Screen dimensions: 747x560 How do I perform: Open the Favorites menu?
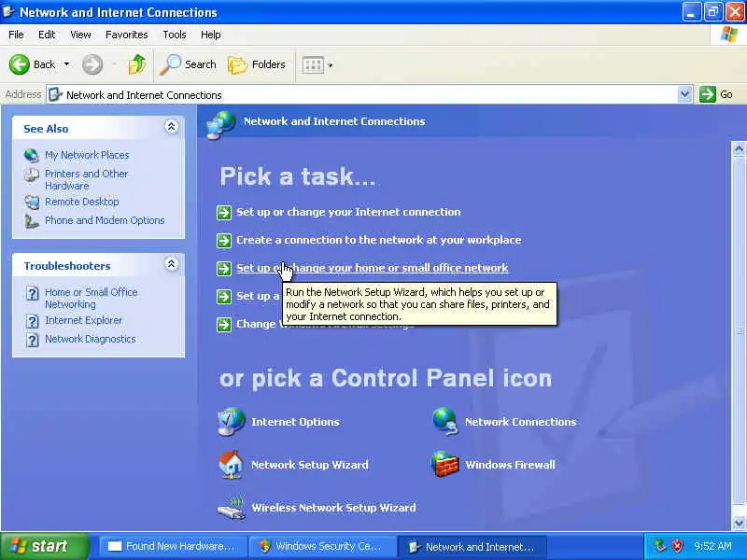pyautogui.click(x=127, y=35)
